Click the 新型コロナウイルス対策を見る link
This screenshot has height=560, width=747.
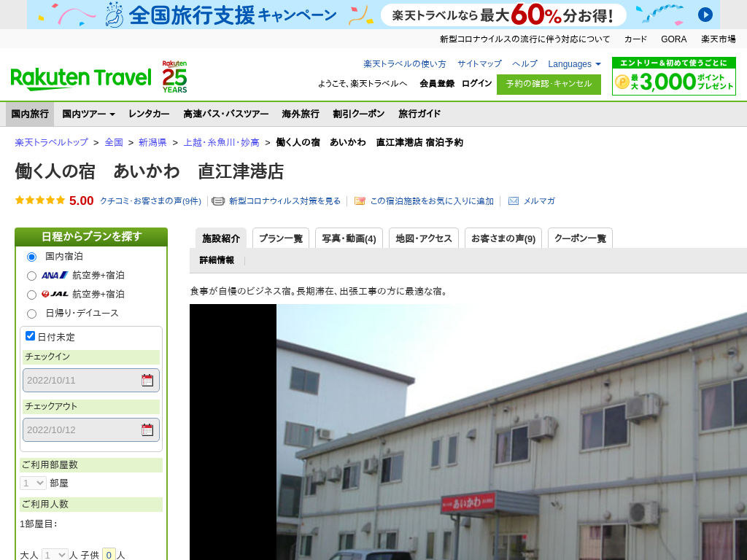(285, 201)
